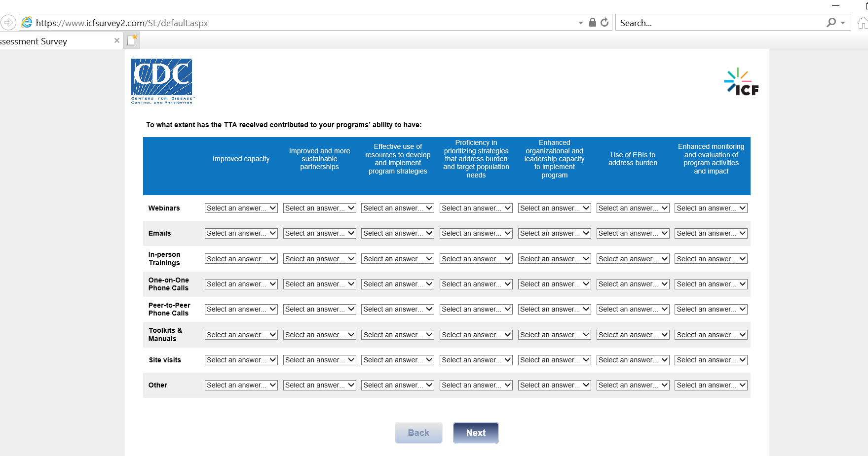Open Toolkits & Manuals sustainable partnerships dropdown
Image resolution: width=868 pixels, height=456 pixels.
coord(319,335)
